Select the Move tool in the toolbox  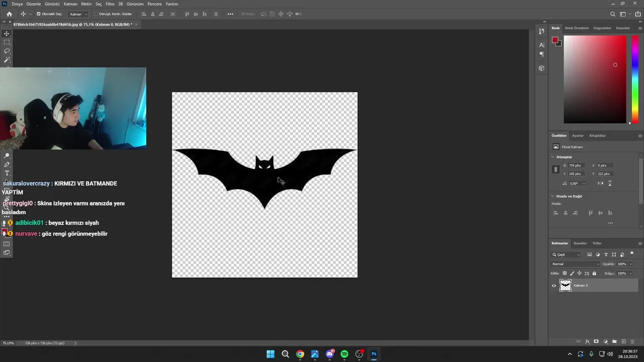7,34
